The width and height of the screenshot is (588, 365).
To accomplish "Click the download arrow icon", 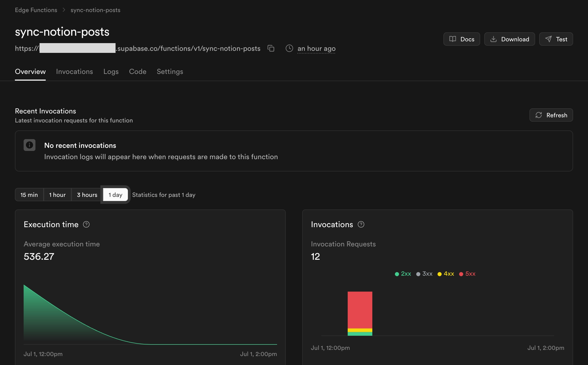I will [493, 39].
